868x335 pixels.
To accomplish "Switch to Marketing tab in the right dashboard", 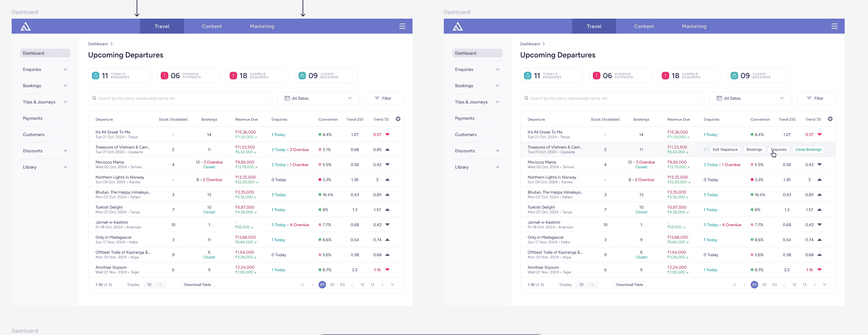I will [x=694, y=27].
